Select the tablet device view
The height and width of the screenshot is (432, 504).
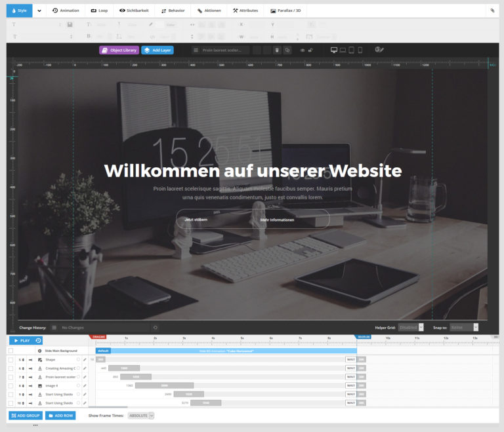click(x=351, y=50)
